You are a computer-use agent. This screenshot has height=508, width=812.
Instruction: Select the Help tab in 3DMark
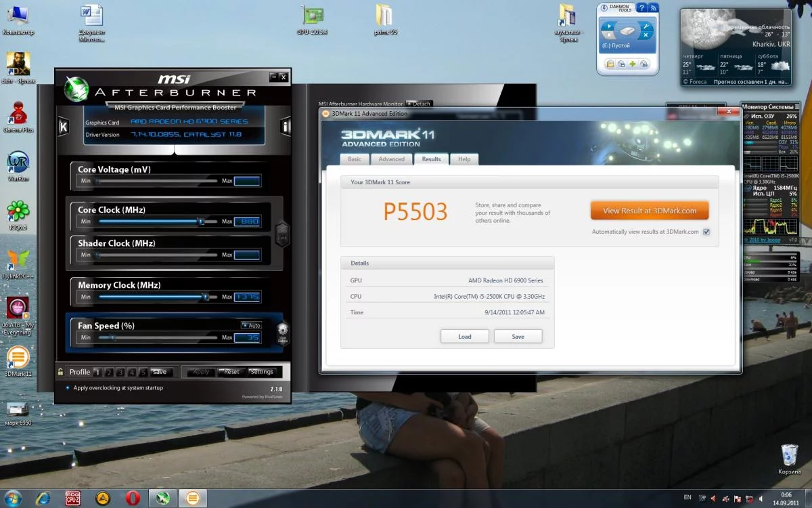[464, 159]
